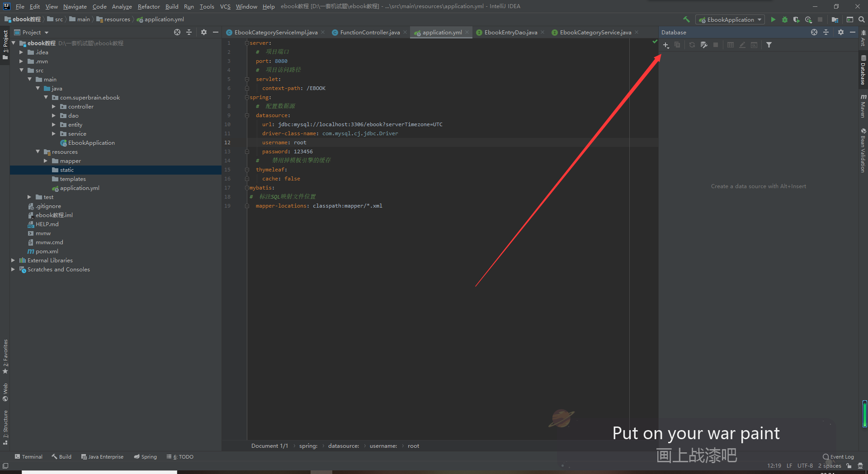Collapse all in the Database panel

(x=826, y=32)
